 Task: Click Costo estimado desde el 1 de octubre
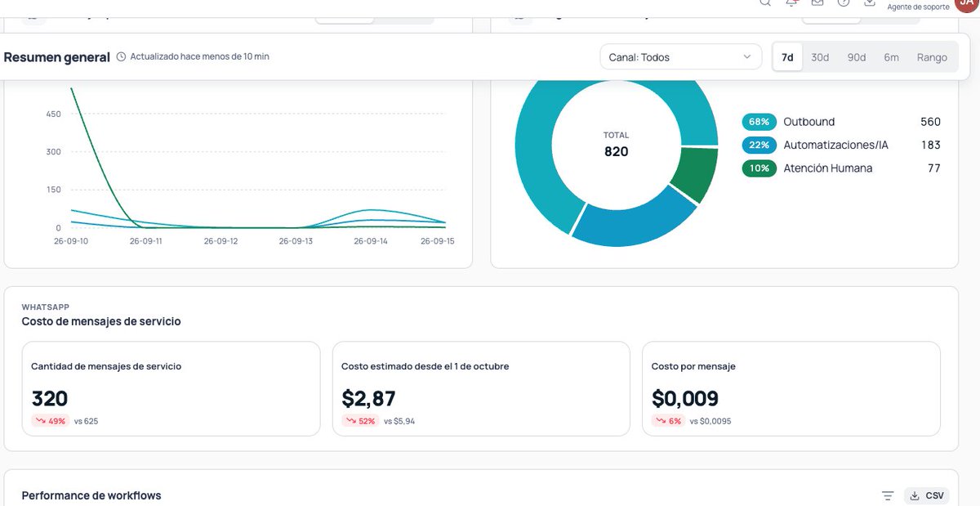tap(425, 366)
